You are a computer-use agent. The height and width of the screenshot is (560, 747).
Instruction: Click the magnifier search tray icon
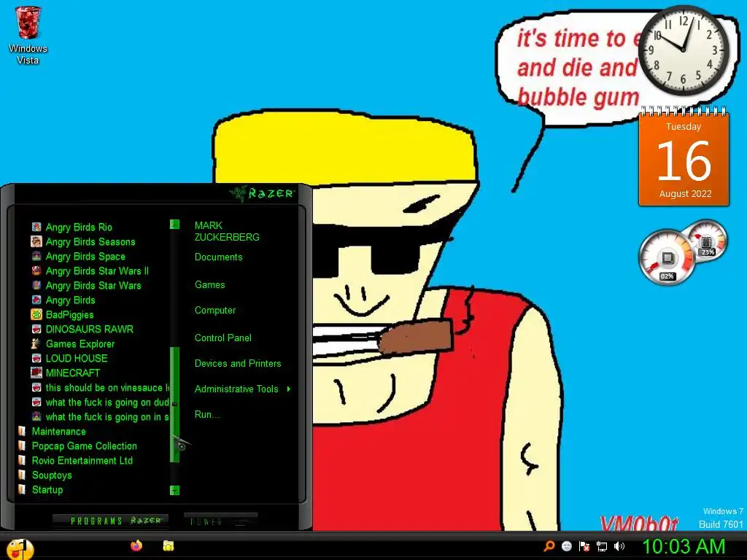click(x=549, y=546)
